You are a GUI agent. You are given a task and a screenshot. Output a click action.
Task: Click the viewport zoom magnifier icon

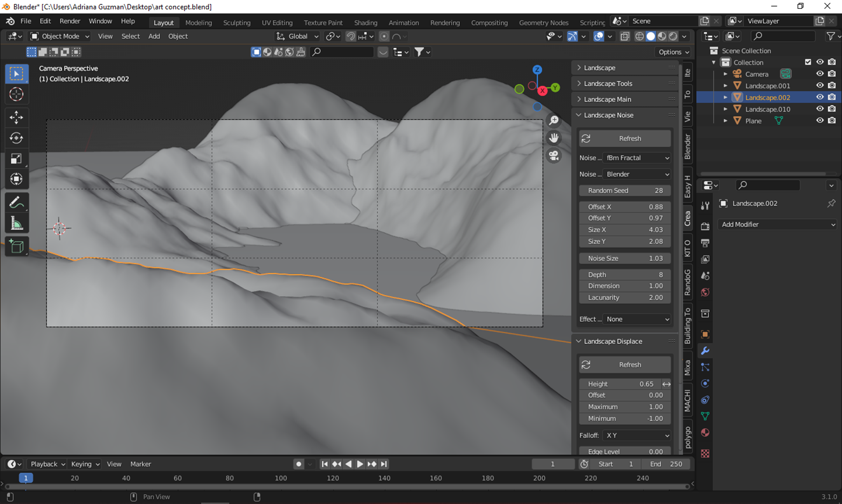point(554,120)
